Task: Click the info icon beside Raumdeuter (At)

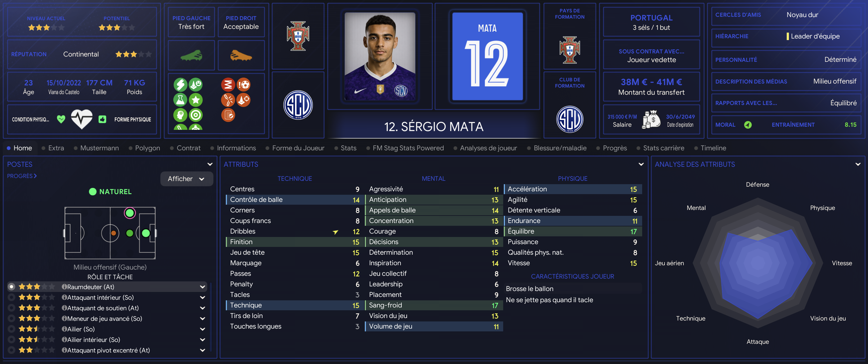Action: 64,287
